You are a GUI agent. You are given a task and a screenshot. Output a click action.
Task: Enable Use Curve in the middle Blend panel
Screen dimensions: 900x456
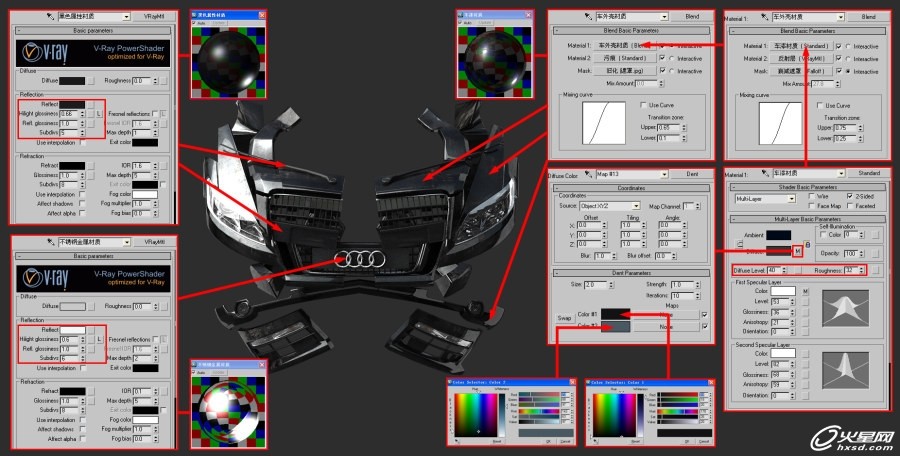(643, 105)
